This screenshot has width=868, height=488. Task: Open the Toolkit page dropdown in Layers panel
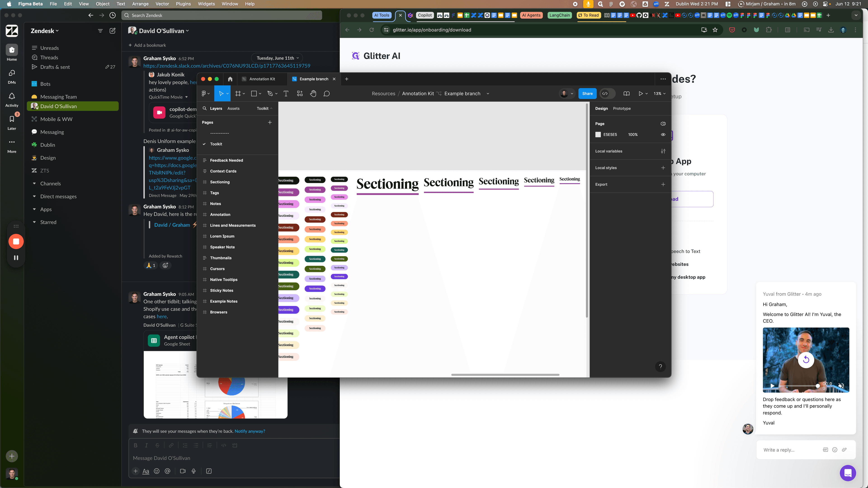(264, 108)
